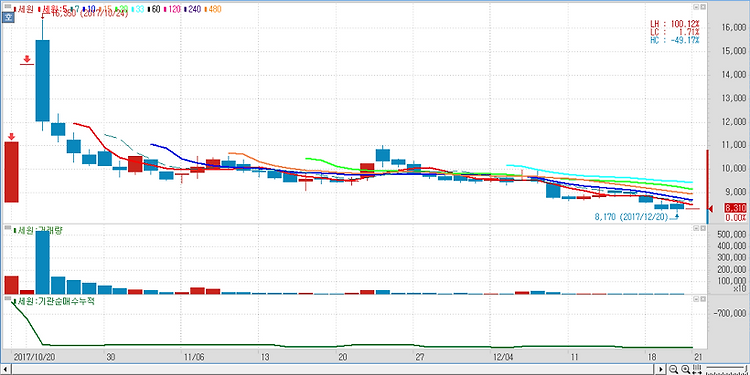Maximize the institutional net-buy pane
This screenshot has height=375, width=750.
pyautogui.click(x=703, y=299)
